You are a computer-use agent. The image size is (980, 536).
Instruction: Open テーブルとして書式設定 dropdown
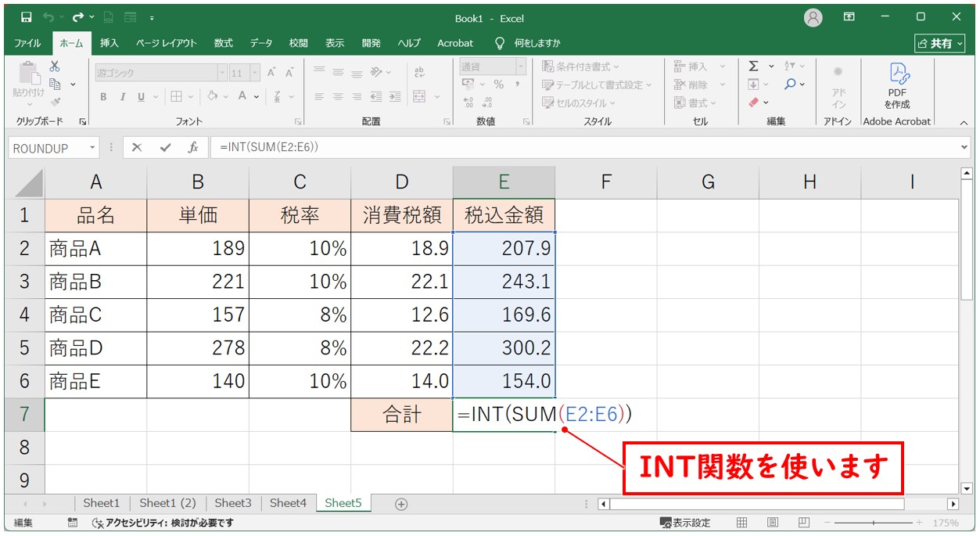coord(598,85)
